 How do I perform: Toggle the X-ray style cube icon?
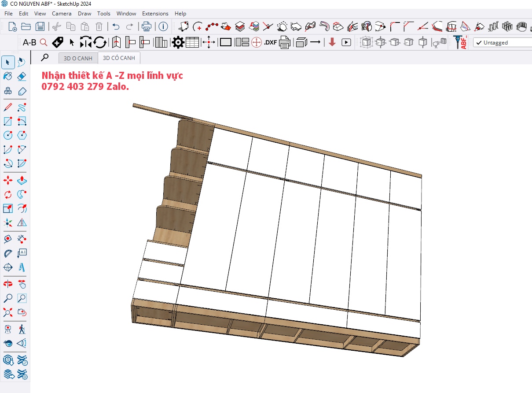[x=366, y=43]
